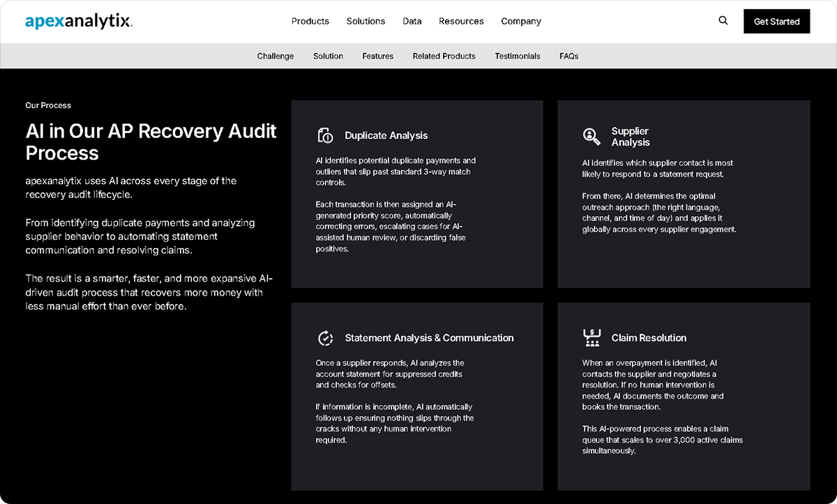The height and width of the screenshot is (504, 837).
Task: Open the Products menu
Action: click(310, 22)
